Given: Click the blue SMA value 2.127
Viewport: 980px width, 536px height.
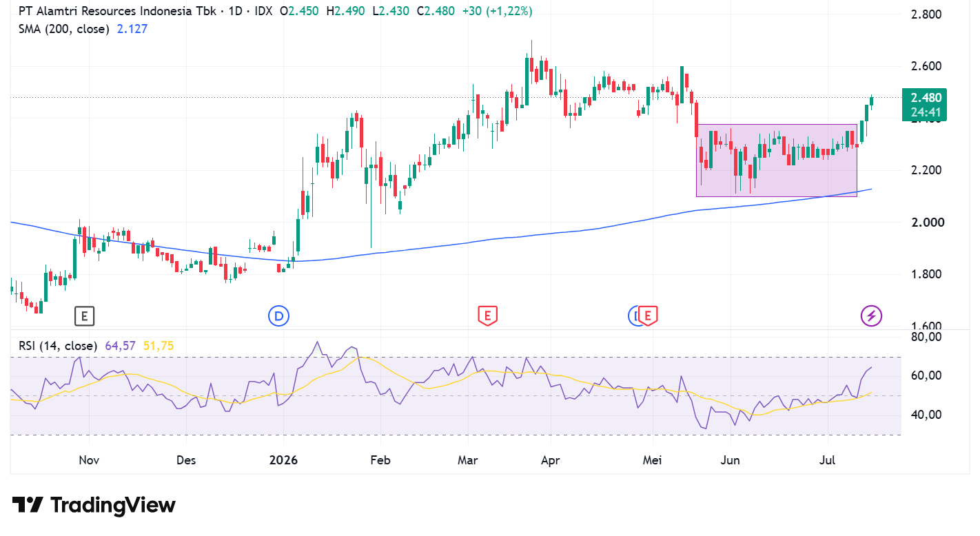Looking at the screenshot, I should pos(132,29).
